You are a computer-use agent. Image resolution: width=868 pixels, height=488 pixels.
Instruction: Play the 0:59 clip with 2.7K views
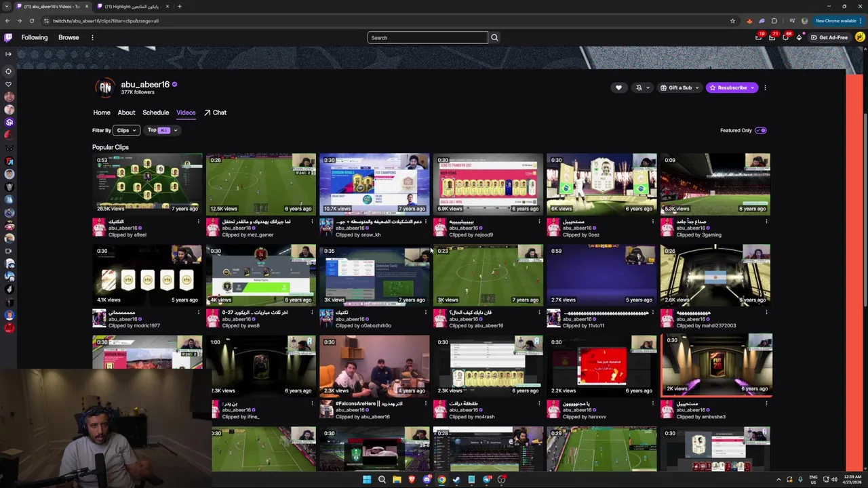pos(601,275)
